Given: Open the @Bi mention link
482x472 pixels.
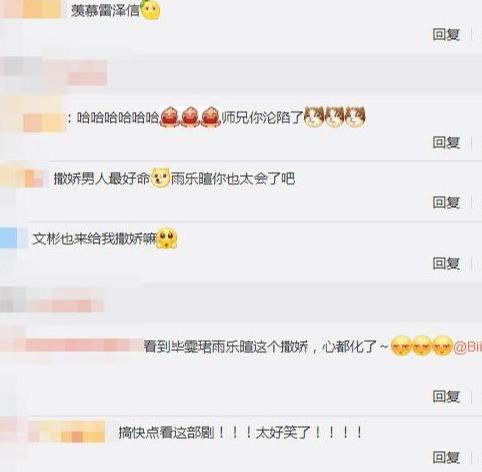Looking at the screenshot, I should pos(468,347).
